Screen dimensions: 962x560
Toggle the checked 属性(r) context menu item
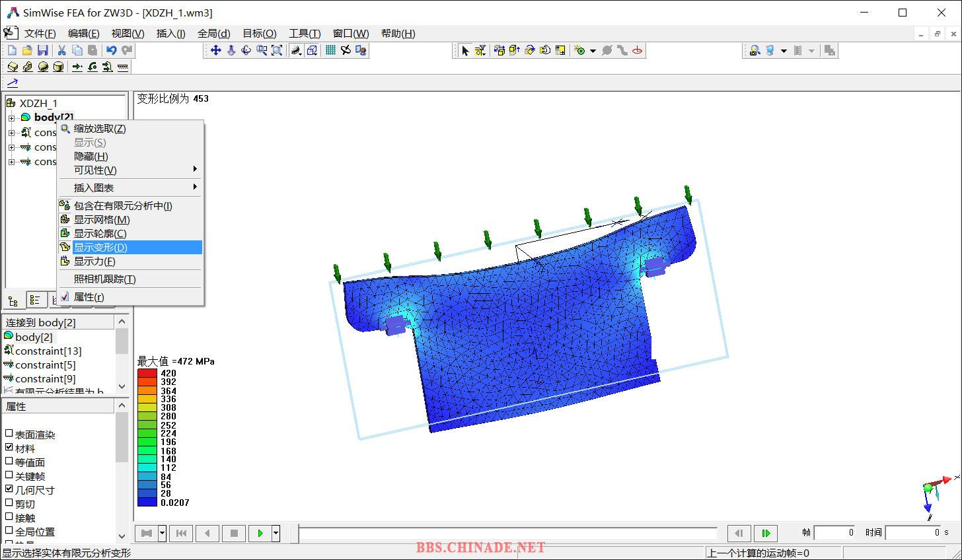tap(130, 297)
